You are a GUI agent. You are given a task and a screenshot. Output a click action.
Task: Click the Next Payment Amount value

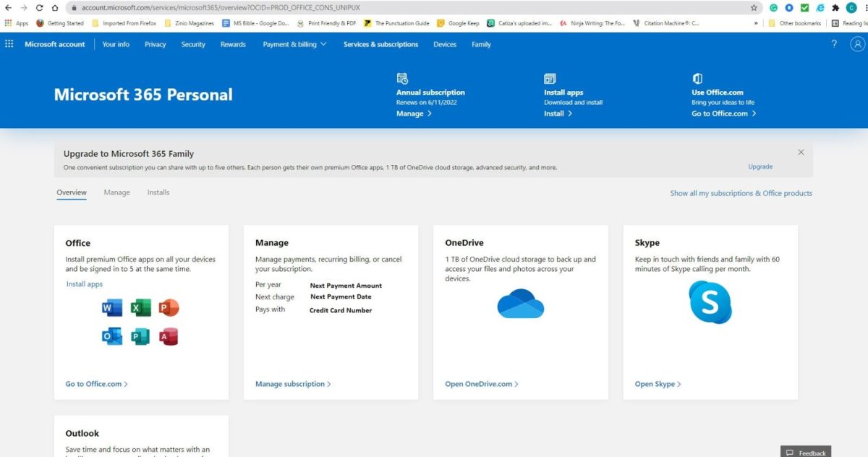click(346, 286)
